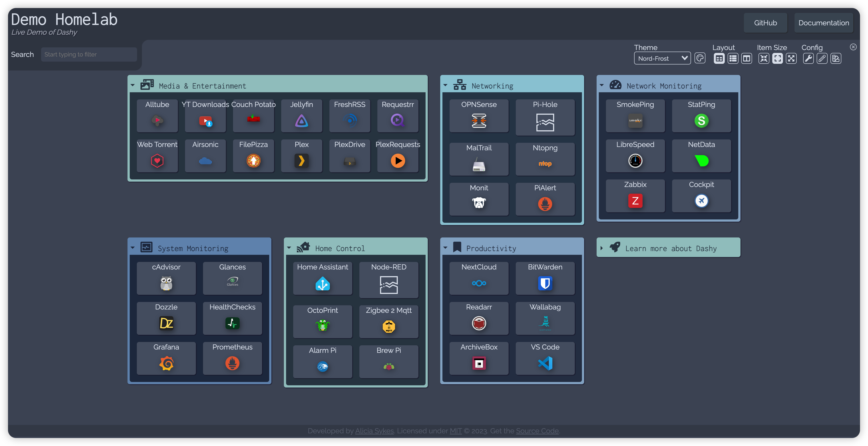
Task: Open the Grafana tile
Action: pyautogui.click(x=166, y=358)
